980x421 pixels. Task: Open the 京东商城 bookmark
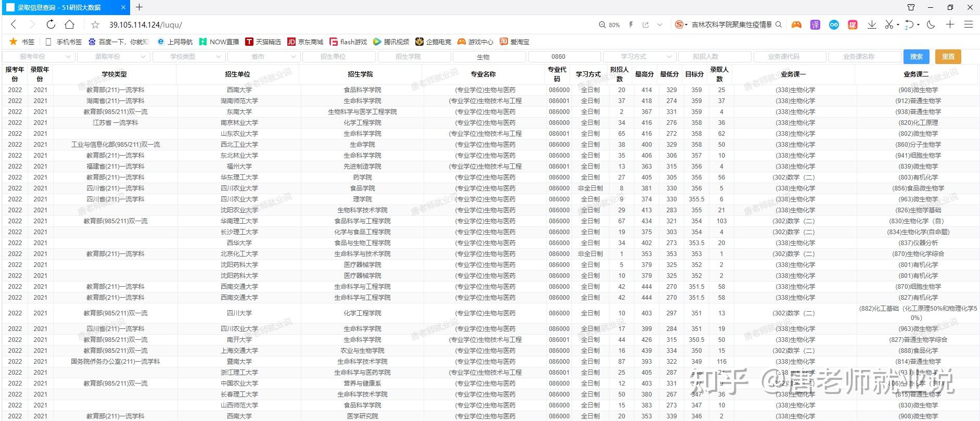pos(306,42)
